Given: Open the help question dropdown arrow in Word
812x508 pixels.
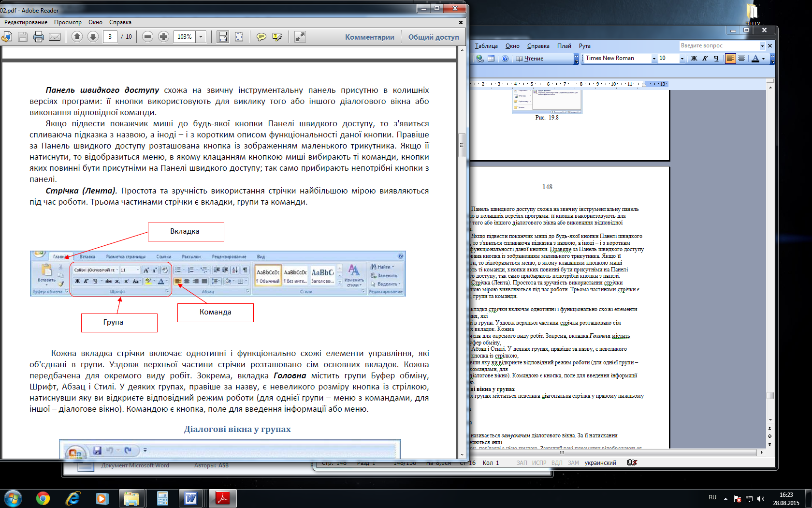Looking at the screenshot, I should coord(762,46).
